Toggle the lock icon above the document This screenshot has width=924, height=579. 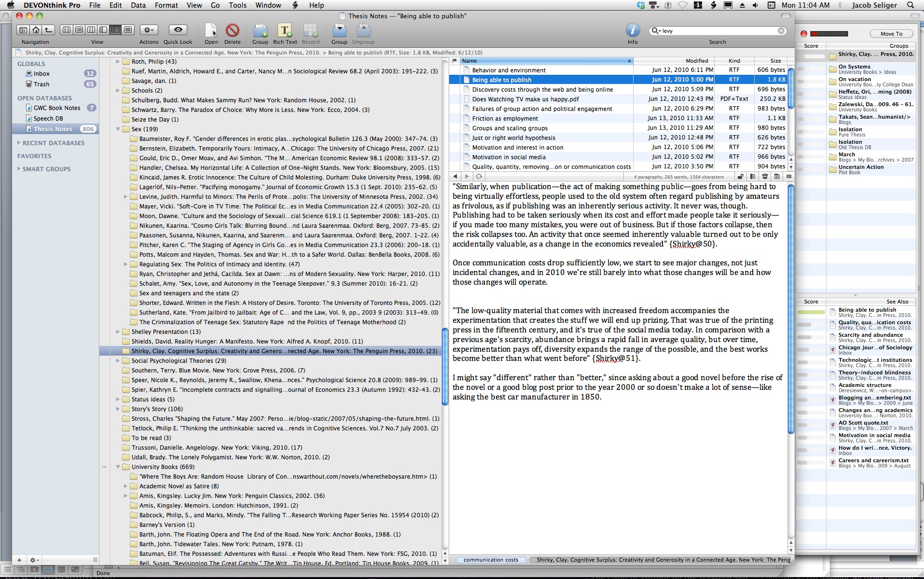(740, 177)
